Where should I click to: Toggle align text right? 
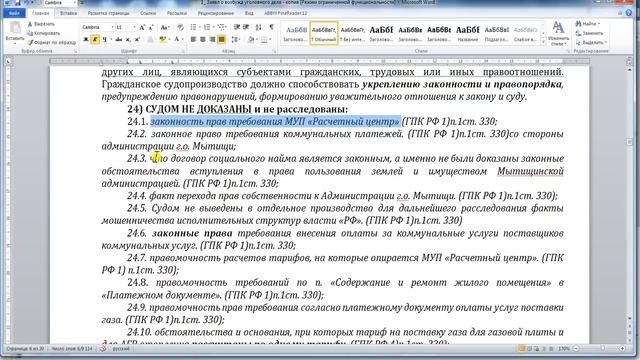point(212,40)
